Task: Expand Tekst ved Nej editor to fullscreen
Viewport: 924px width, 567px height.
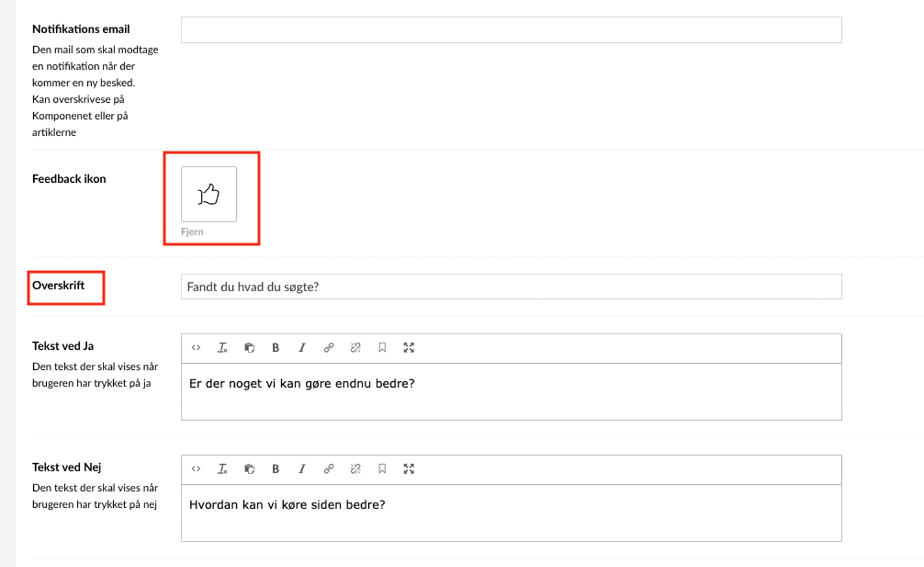Action: tap(409, 469)
